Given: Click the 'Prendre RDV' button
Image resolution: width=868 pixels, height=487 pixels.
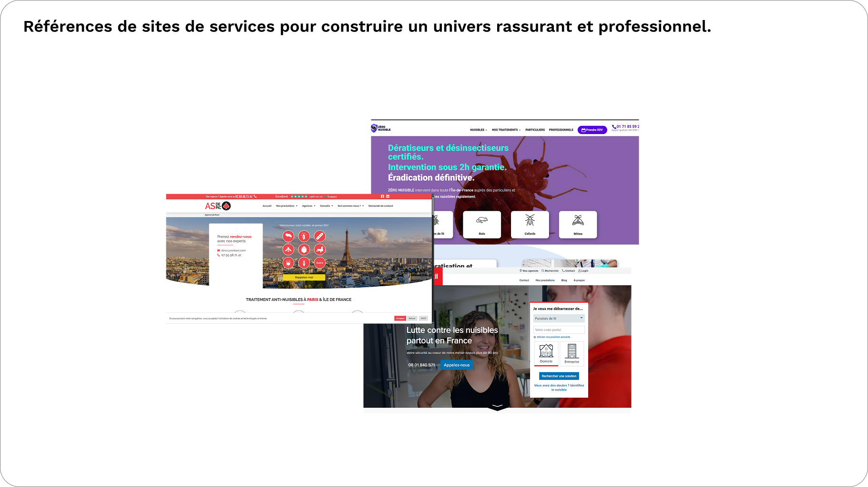Looking at the screenshot, I should point(592,130).
